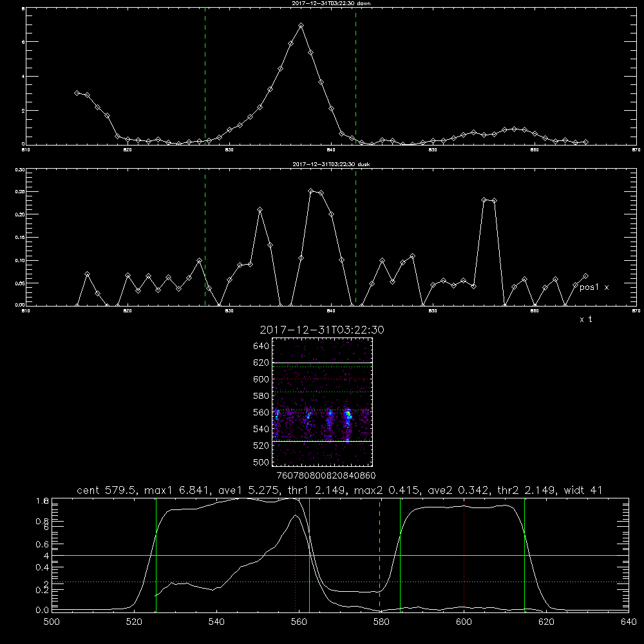The height and width of the screenshot is (644, 644).
Task: Click the red dotted line in the heatmap
Action: (323, 379)
